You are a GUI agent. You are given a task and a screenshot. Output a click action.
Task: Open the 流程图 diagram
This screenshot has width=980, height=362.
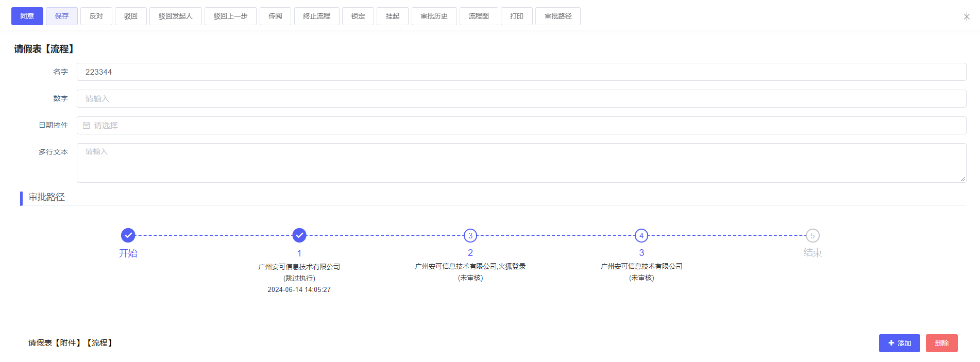(x=478, y=16)
